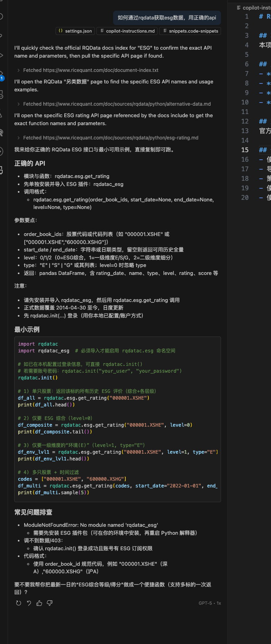Image resolution: width=271 pixels, height=644 pixels.
Task: Open Remote Explorer icon in activity bar
Action: [x=1, y=95]
